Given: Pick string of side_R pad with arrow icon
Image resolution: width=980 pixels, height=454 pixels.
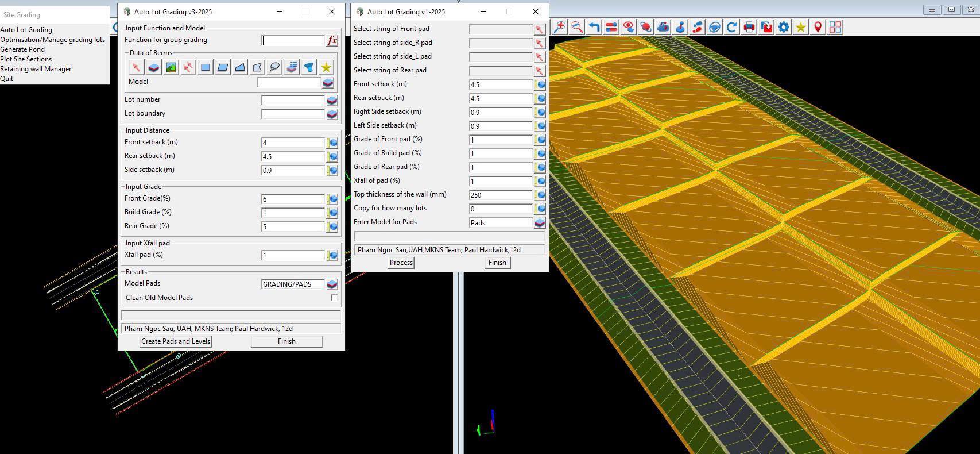Looking at the screenshot, I should click(x=539, y=43).
